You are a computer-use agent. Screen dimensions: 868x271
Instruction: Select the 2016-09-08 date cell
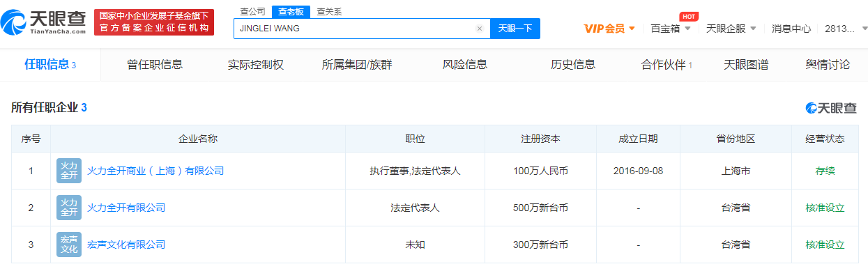[x=638, y=171]
